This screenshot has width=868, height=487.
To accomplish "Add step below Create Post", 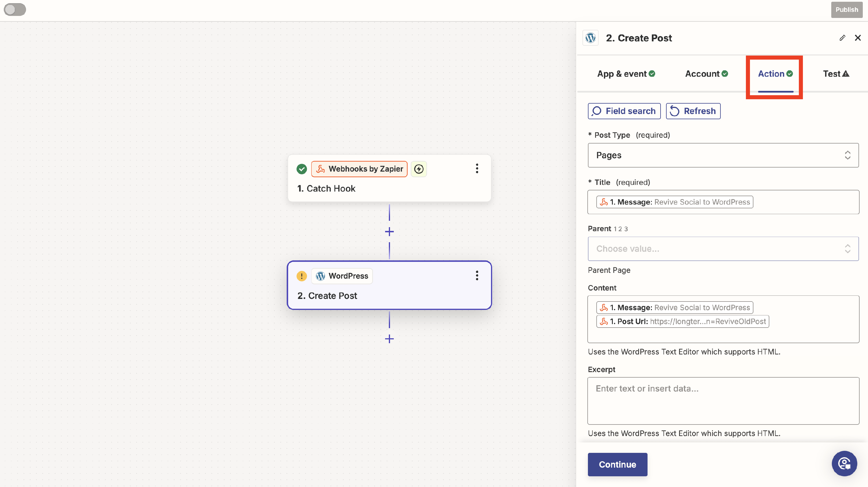I will tap(389, 339).
